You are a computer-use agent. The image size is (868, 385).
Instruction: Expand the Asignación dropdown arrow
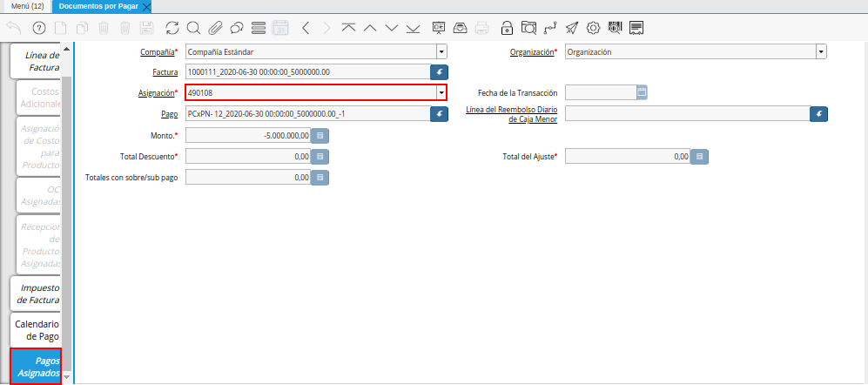(x=441, y=93)
